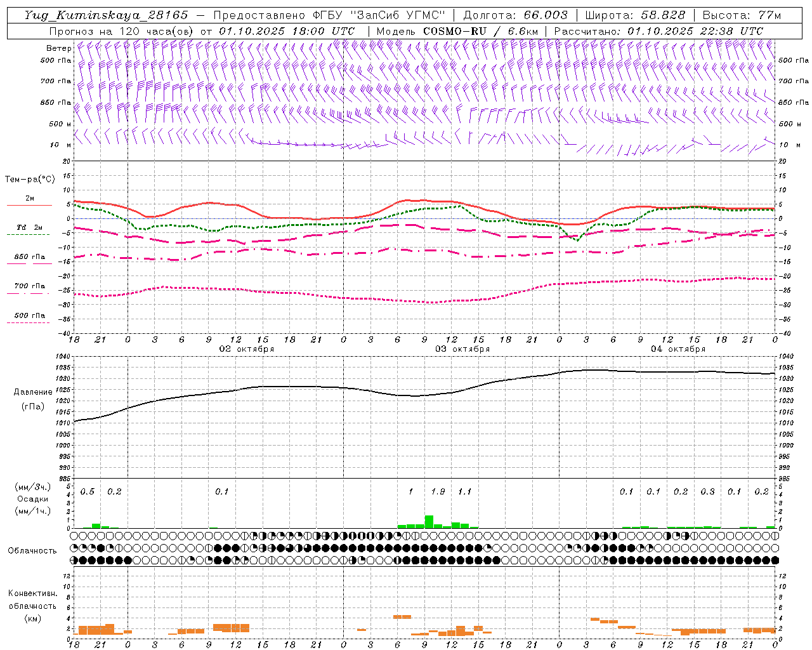Click the 02 октября date label
Image resolution: width=812 pixels, height=650 pixels.
point(247,348)
